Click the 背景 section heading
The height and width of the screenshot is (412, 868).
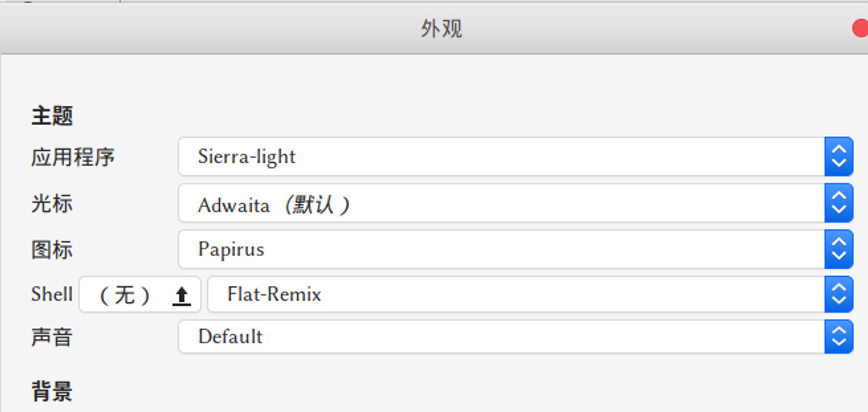tap(52, 391)
